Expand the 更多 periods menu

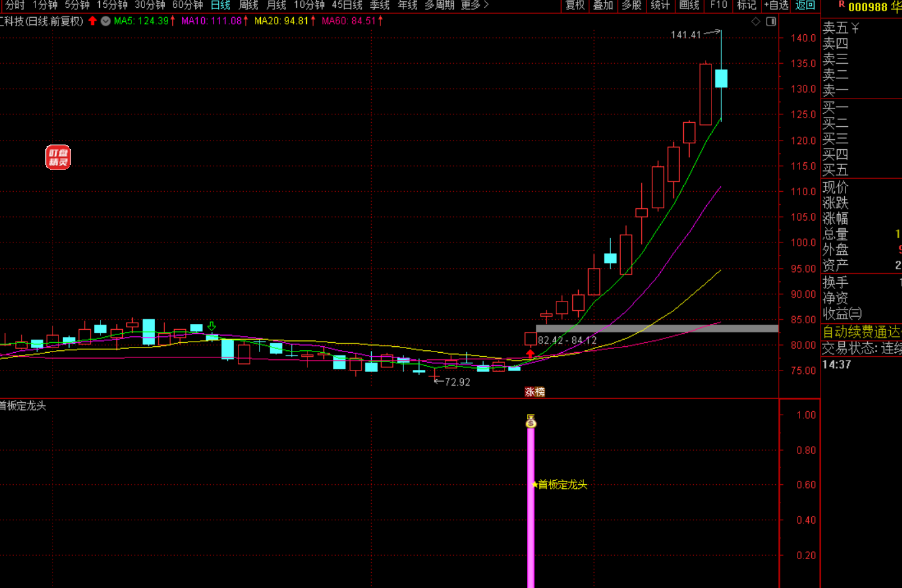[474, 5]
